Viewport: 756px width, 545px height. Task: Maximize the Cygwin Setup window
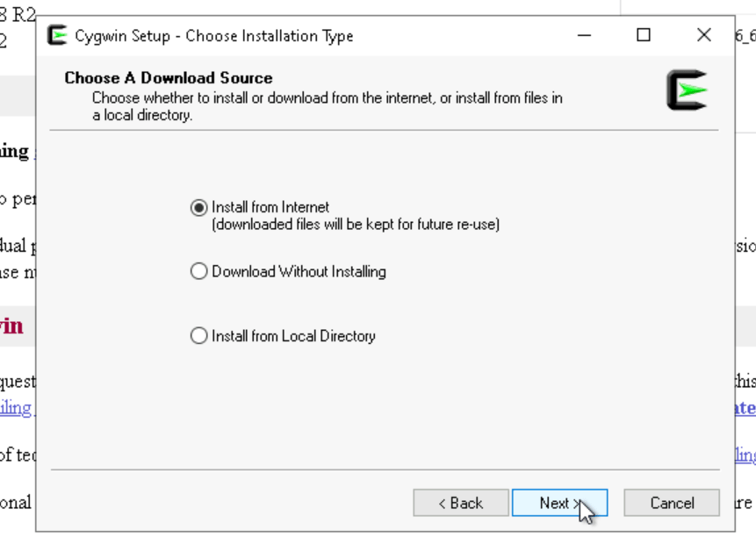tap(644, 35)
